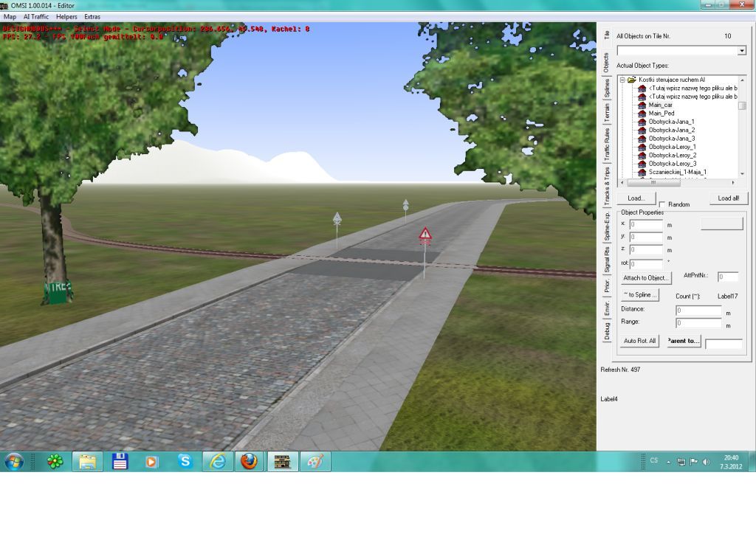This screenshot has width=756, height=537.
Task: Launch Firefox from the taskbar
Action: 250,462
